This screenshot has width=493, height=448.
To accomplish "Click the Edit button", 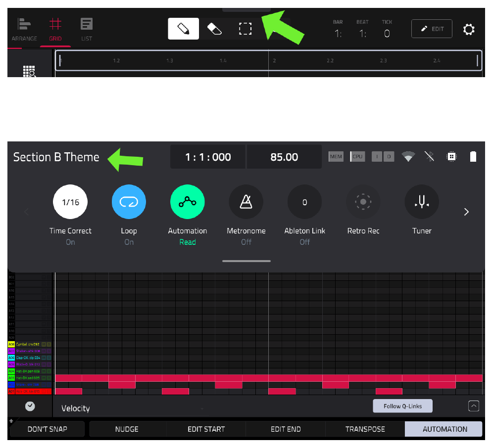I will pos(432,29).
